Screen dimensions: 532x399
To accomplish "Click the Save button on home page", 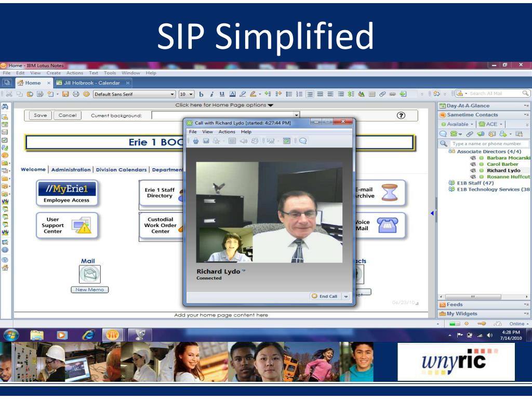I will coord(40,115).
